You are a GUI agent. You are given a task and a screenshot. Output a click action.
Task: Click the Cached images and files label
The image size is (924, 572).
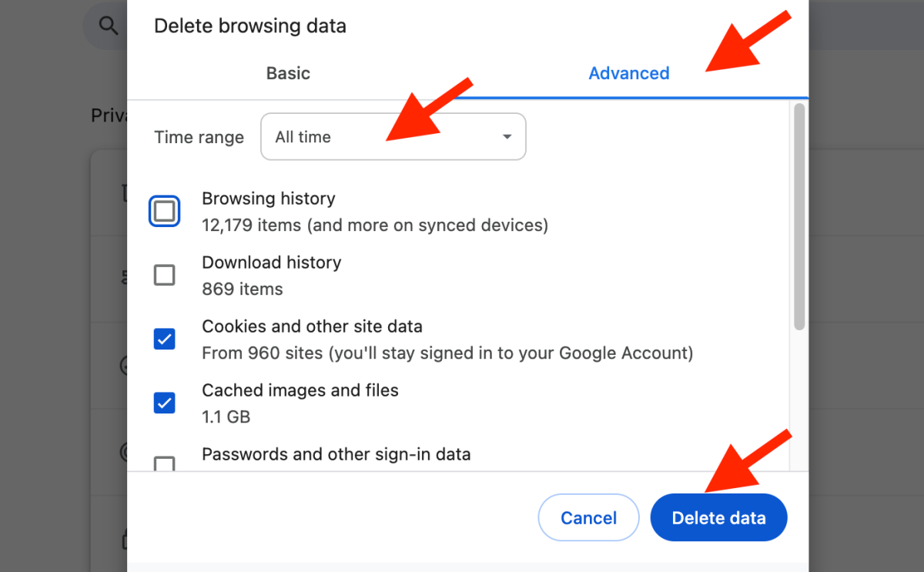(x=300, y=390)
